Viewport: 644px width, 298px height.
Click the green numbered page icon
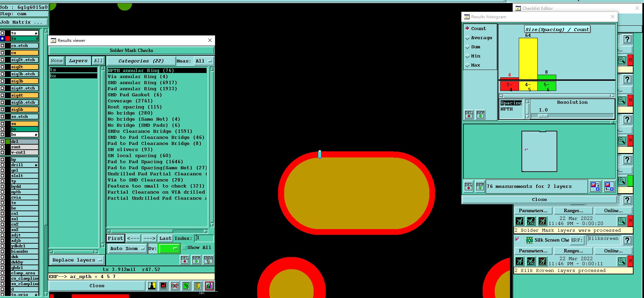tap(186, 286)
